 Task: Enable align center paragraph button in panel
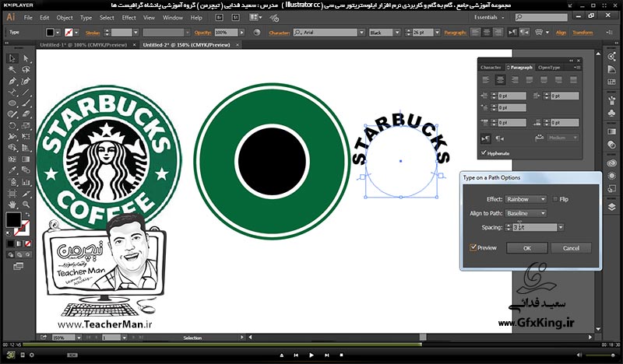pos(500,80)
